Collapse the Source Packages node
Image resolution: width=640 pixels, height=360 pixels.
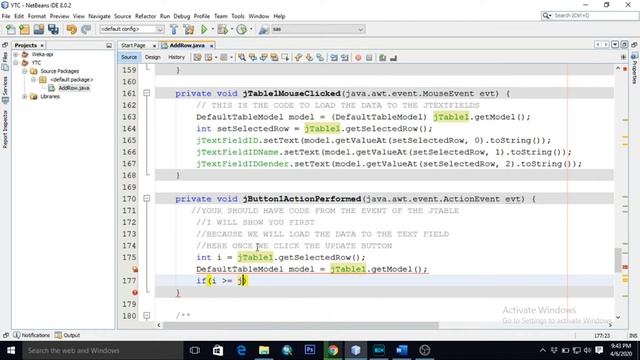(24, 71)
